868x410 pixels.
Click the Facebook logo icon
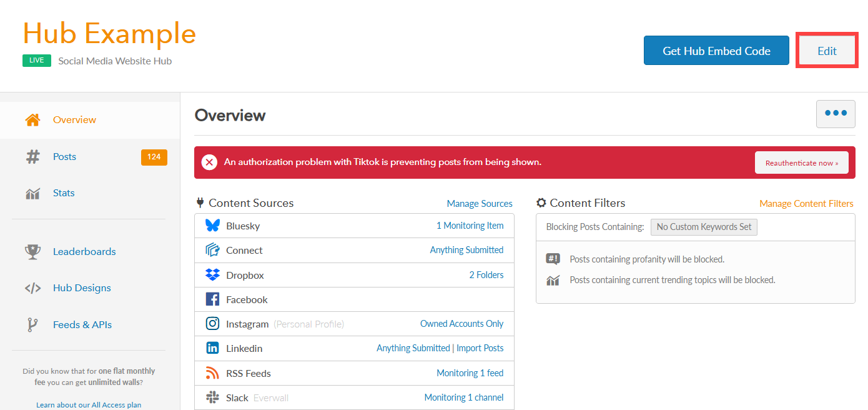pyautogui.click(x=212, y=299)
